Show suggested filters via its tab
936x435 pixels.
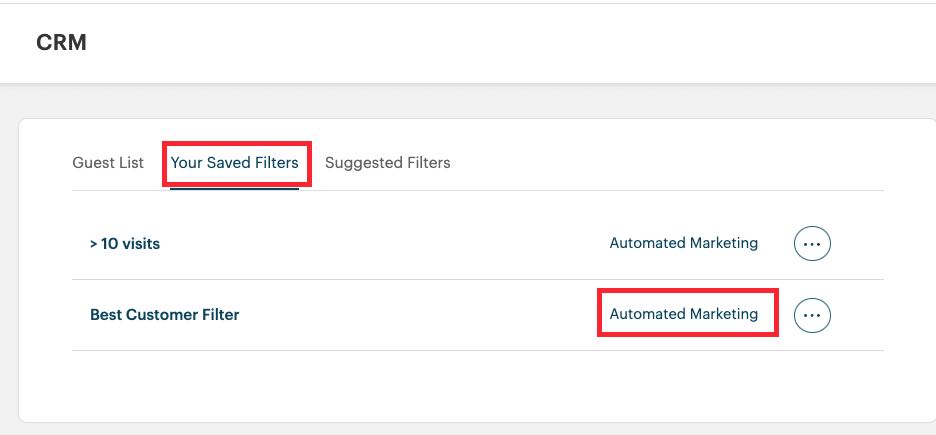click(x=388, y=162)
